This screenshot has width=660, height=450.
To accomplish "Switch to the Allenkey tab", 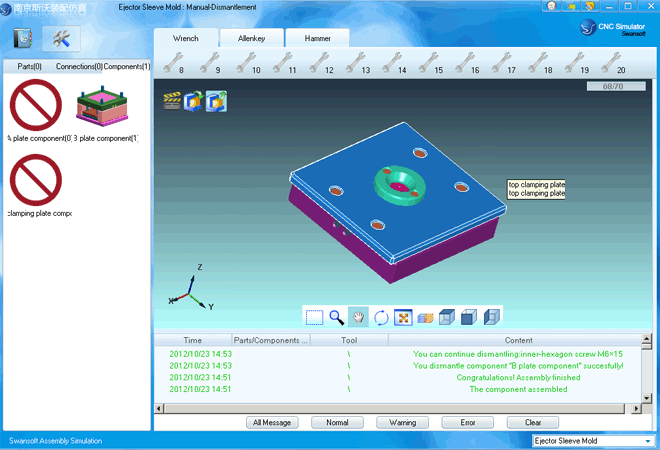I will (x=252, y=38).
